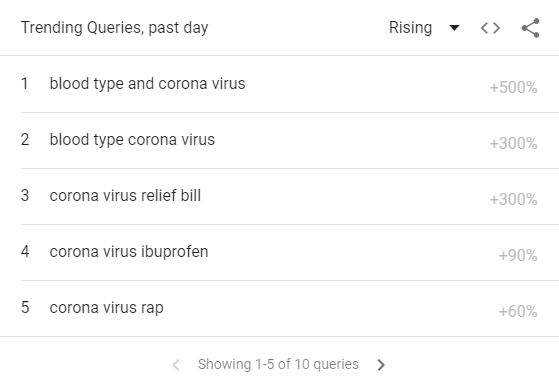The image size is (559, 387).
Task: Click the +500% rising value
Action: tap(513, 87)
